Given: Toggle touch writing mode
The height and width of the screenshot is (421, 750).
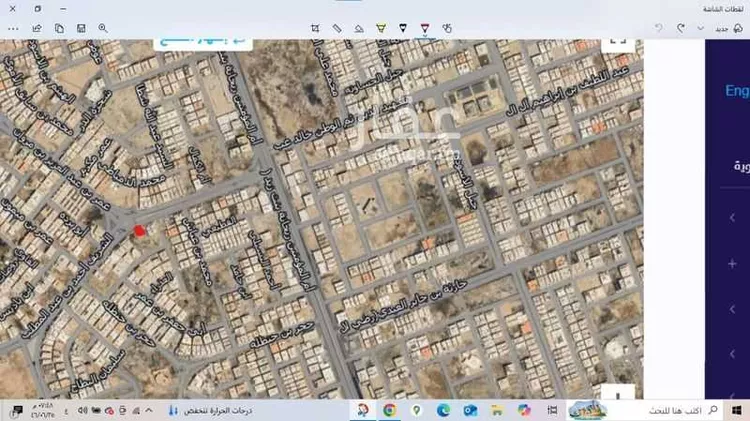Looking at the screenshot, I should [x=447, y=29].
